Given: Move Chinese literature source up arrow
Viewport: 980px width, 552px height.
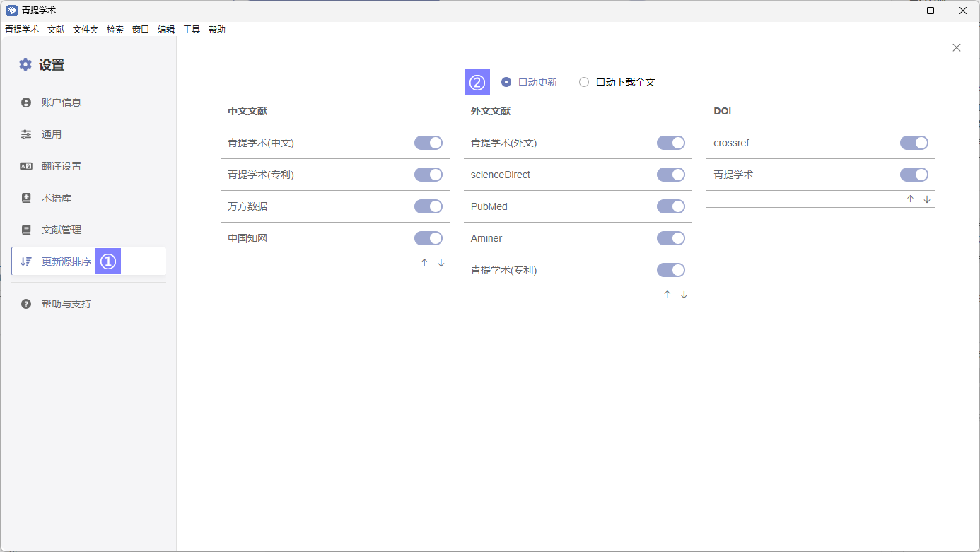Looking at the screenshot, I should [x=424, y=263].
